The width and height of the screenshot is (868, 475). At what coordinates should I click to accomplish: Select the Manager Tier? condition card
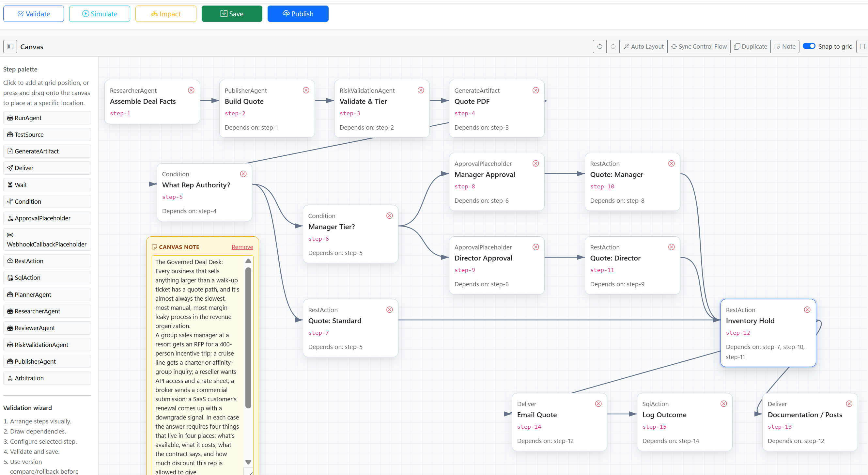point(350,234)
